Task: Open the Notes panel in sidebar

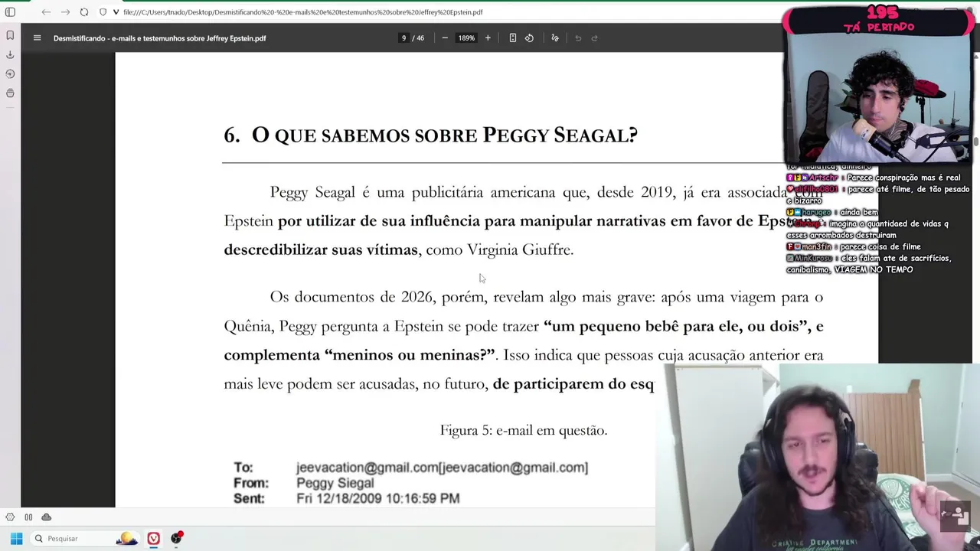Action: pos(10,93)
